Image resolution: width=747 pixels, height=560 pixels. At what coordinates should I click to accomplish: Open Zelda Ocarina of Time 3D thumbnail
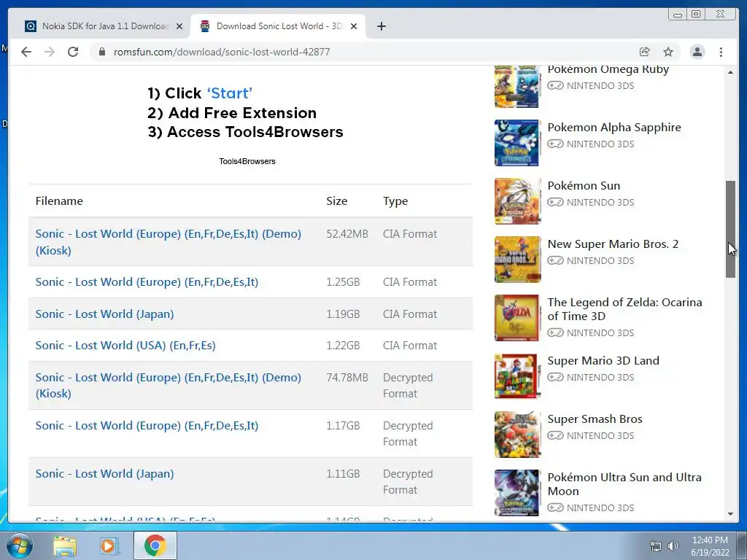(x=517, y=318)
